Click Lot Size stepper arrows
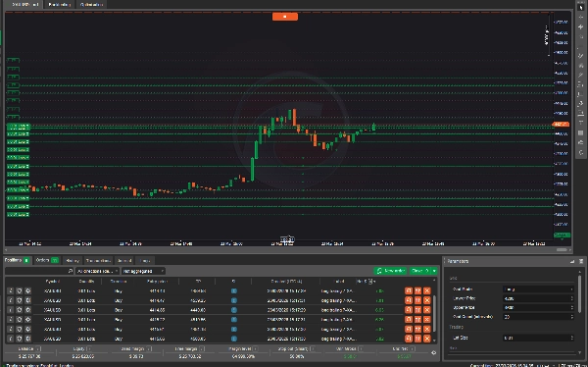The image size is (588, 367). (572, 339)
